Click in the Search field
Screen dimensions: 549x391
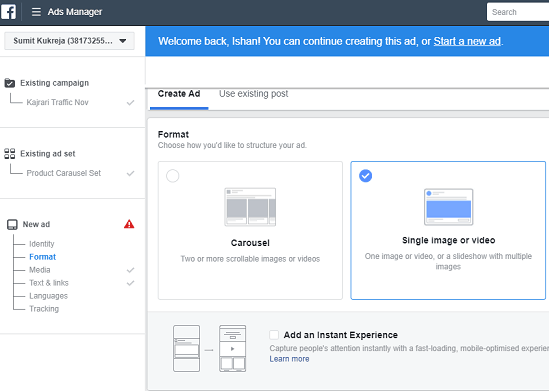tap(518, 12)
